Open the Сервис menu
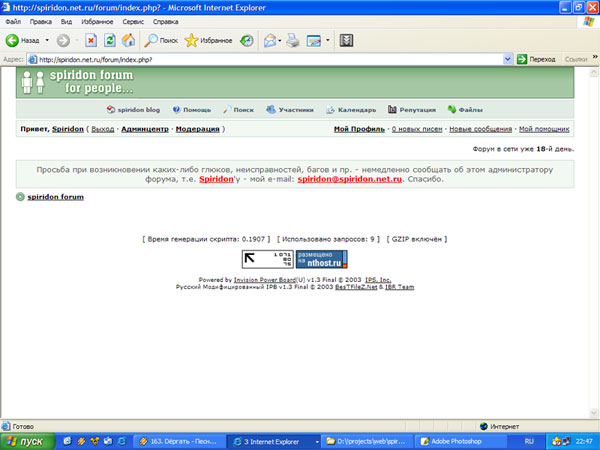 click(x=133, y=22)
